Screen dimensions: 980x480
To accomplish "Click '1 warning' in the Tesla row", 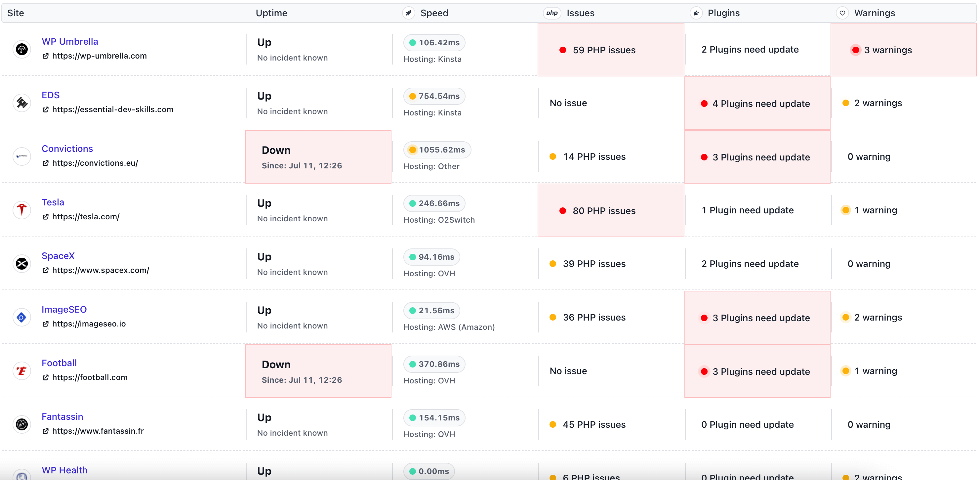I will coord(869,210).
